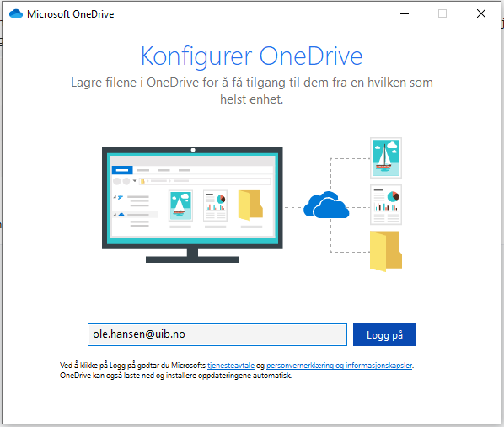
Task: Click the email address input field
Action: [x=217, y=335]
